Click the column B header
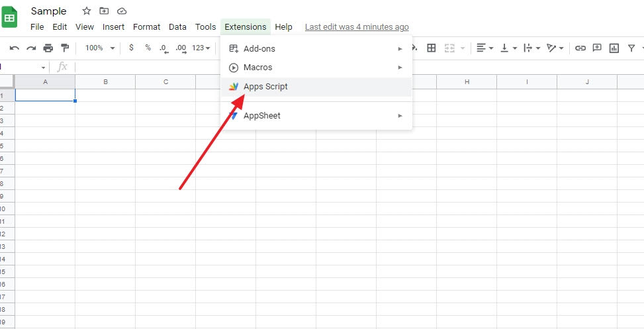The height and width of the screenshot is (329, 644). (x=105, y=81)
